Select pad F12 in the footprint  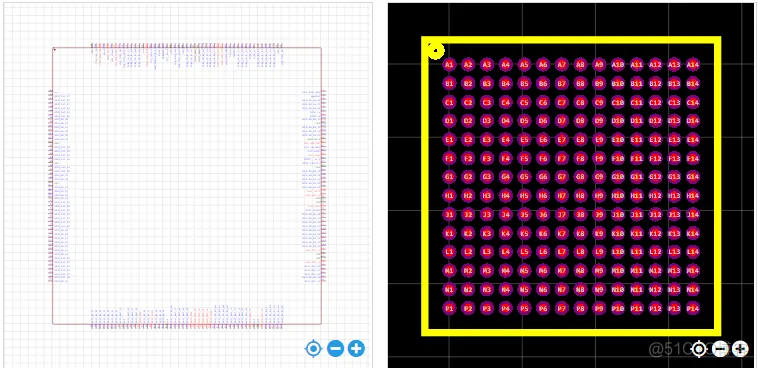coord(655,159)
